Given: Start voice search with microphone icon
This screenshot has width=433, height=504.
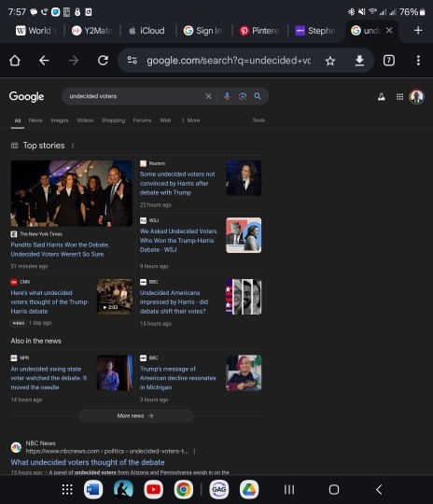Looking at the screenshot, I should coord(227,96).
